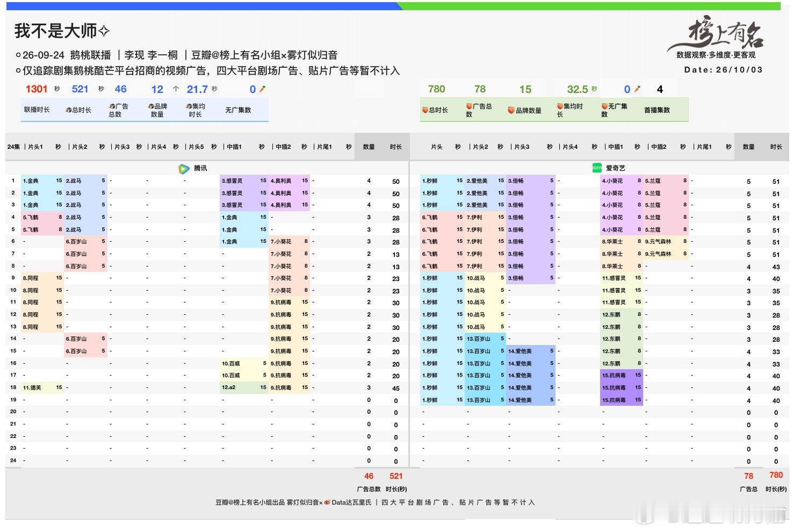Click the Weibo icon before Data达瓦里氏
This screenshot has height=532, width=793.
[x=327, y=502]
